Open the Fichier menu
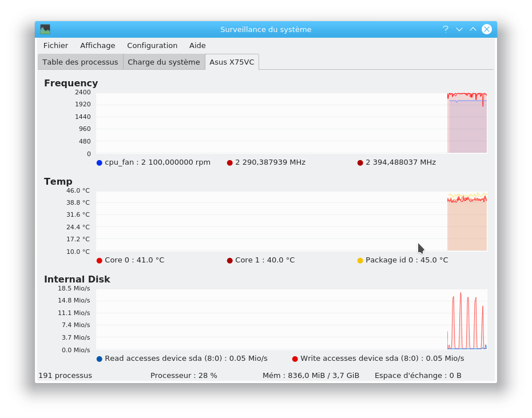The image size is (532, 418). coord(55,46)
